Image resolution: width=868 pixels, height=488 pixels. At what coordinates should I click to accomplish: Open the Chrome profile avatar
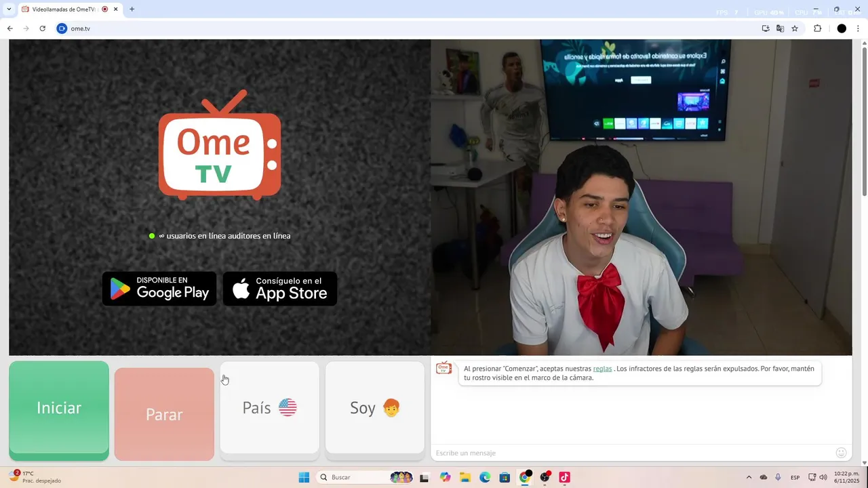pyautogui.click(x=842, y=28)
